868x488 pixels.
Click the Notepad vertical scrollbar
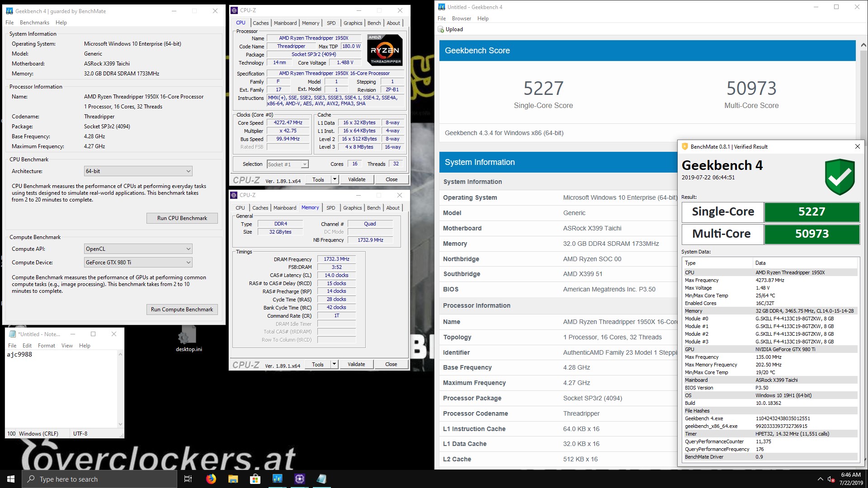pyautogui.click(x=120, y=389)
